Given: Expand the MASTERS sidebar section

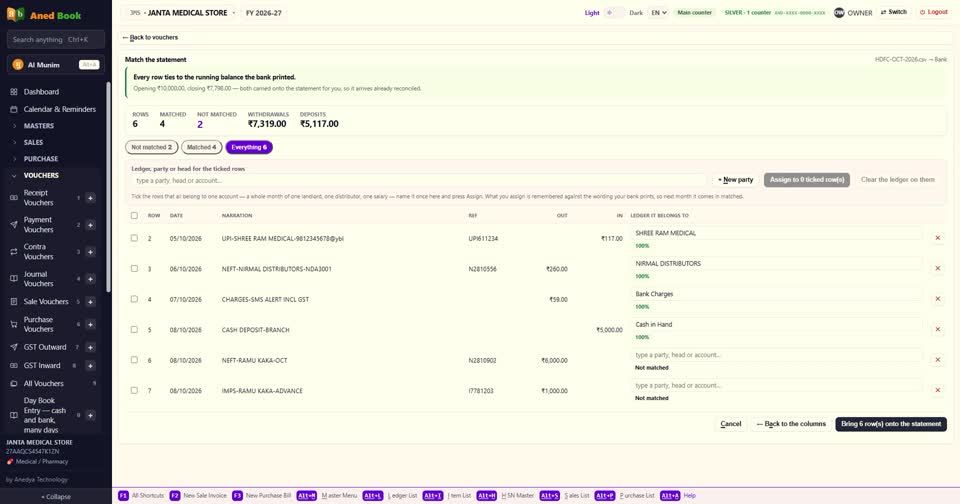Looking at the screenshot, I should coord(39,126).
